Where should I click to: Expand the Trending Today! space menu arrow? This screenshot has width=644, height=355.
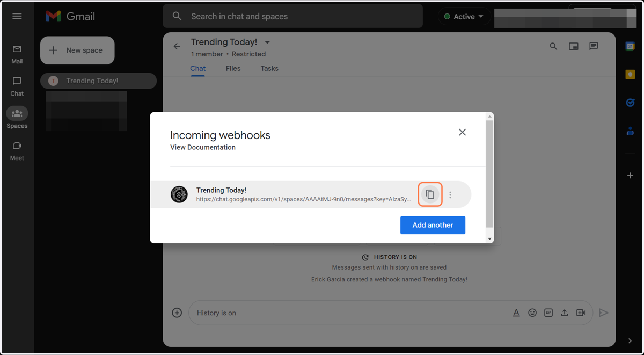point(267,42)
